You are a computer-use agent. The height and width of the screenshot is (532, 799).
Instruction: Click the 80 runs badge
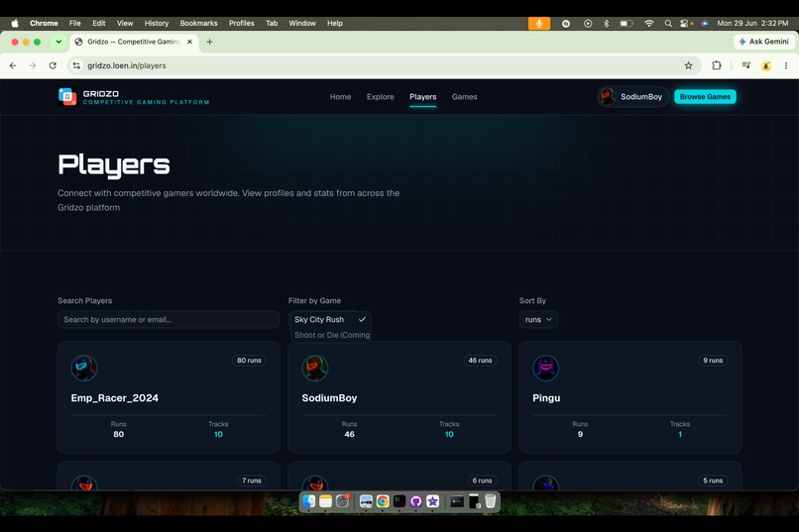pyautogui.click(x=249, y=361)
